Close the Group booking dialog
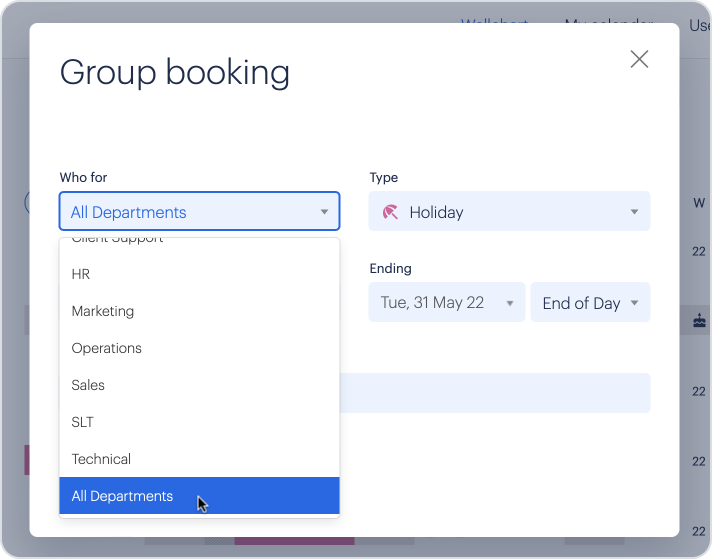The image size is (712, 559). coord(639,59)
